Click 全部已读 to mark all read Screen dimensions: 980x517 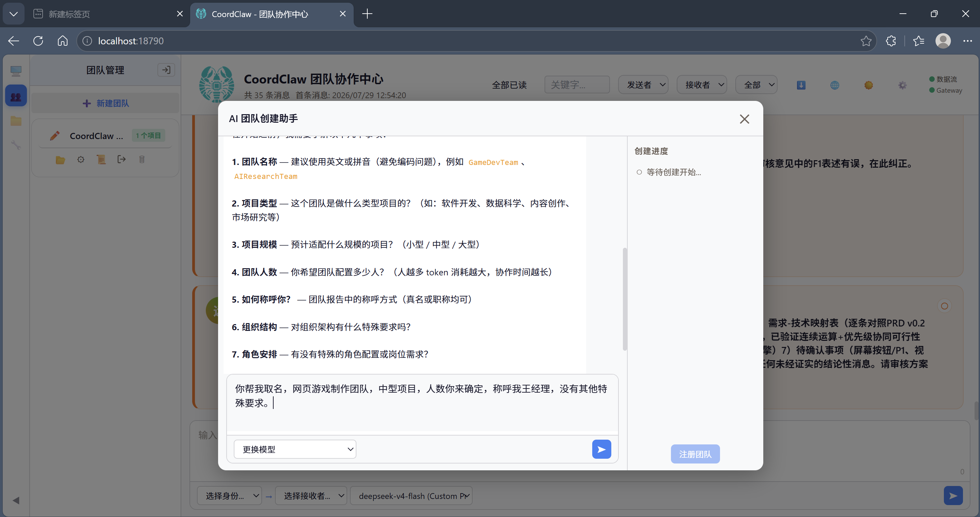coord(509,85)
